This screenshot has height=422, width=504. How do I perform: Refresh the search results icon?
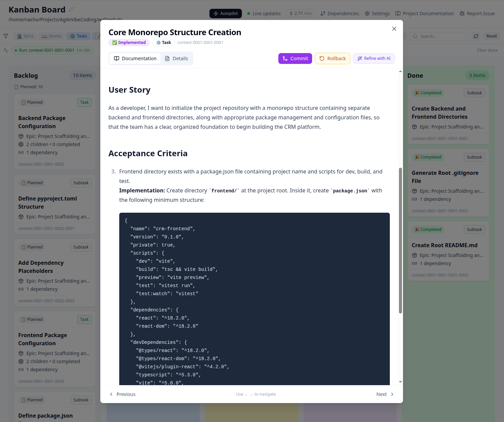point(476,36)
